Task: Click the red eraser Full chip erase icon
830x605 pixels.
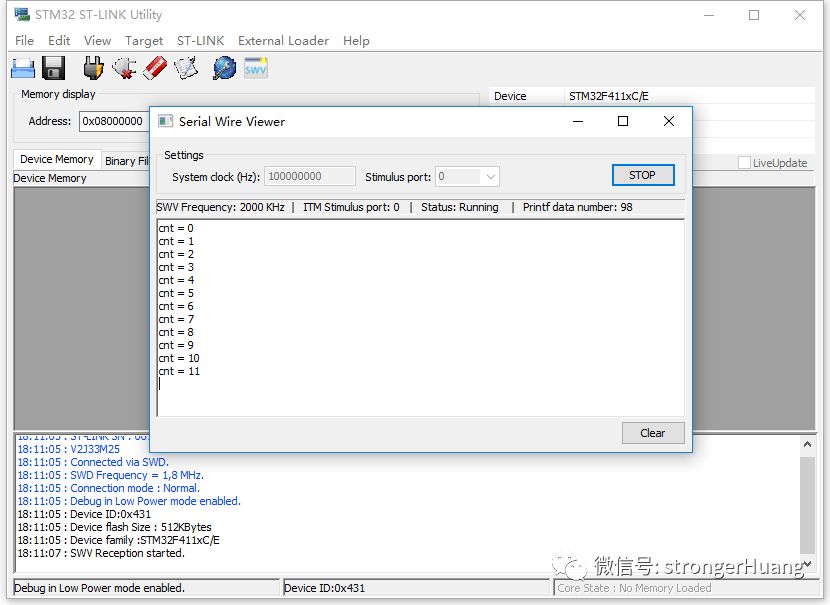Action: (x=155, y=68)
